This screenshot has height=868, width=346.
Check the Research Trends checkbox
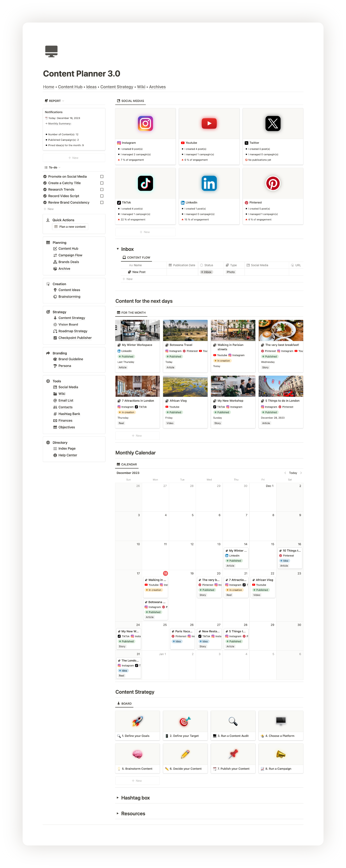click(102, 189)
